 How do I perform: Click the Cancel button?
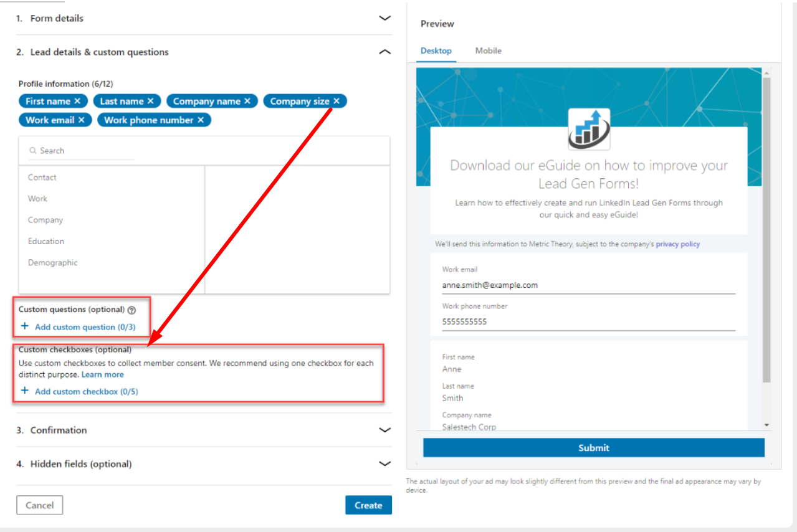[x=40, y=505]
